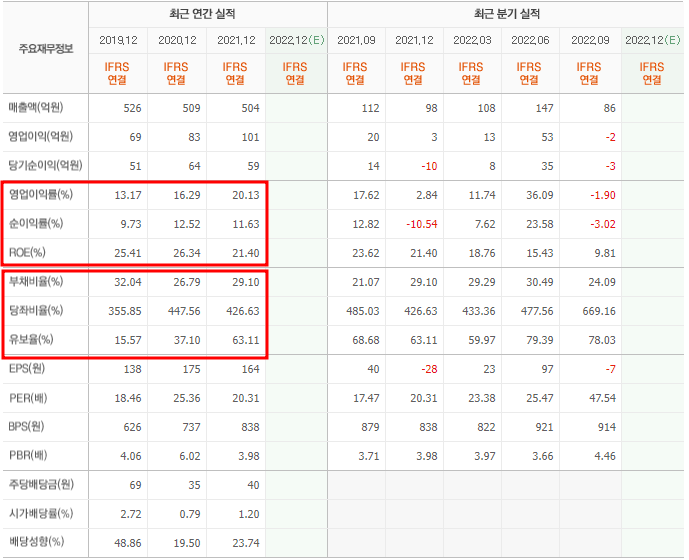Select the 9.81 ROE value
The height and width of the screenshot is (560, 689).
pyautogui.click(x=605, y=253)
